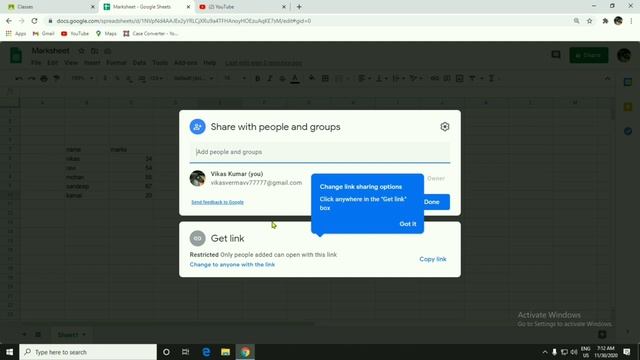Open the Maps bookmark
The image size is (640, 360).
[x=106, y=33]
